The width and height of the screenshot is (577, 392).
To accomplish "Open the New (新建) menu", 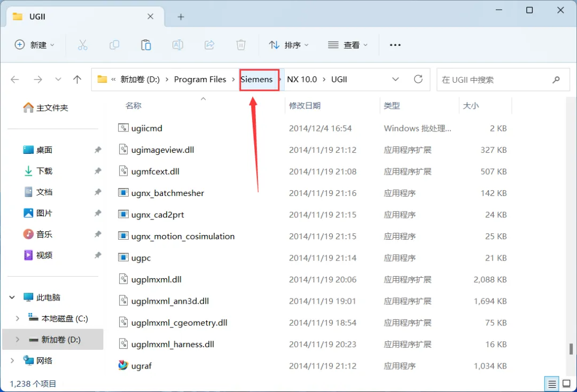I will pos(34,45).
